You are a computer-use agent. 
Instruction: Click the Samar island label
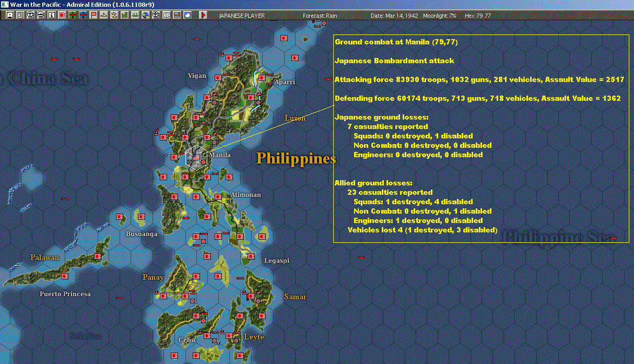tap(295, 297)
